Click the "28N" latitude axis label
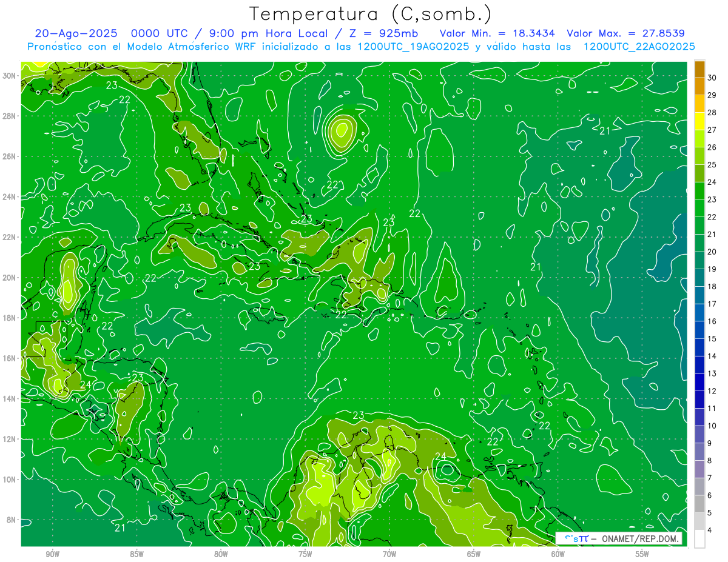 (10, 116)
